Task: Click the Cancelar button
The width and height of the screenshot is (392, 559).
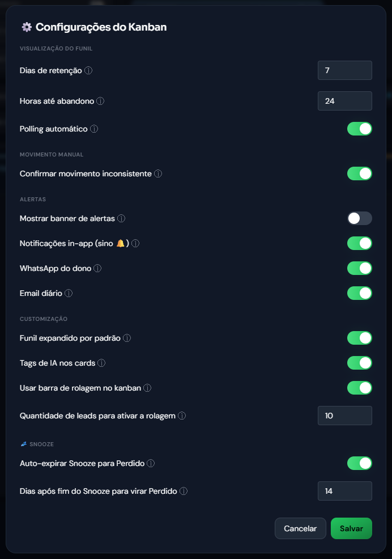Action: click(x=300, y=528)
